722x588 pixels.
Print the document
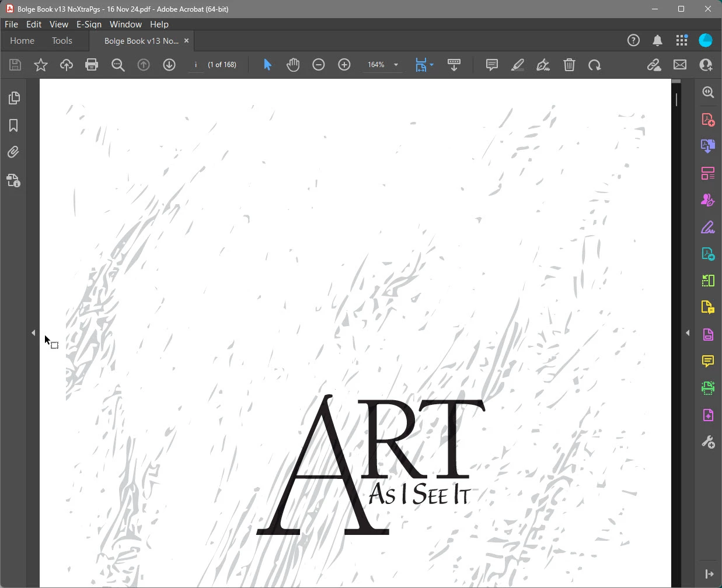[92, 65]
